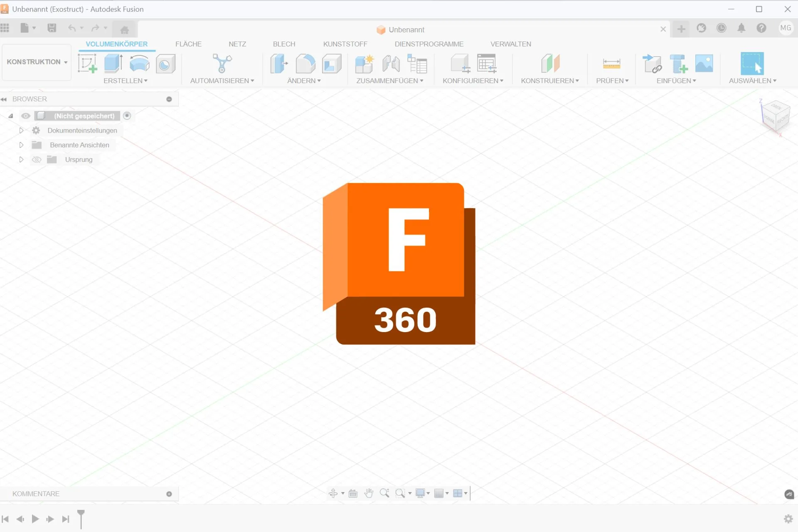Switch to the KUNSTSTOFF tab
Image resolution: width=798 pixels, height=532 pixels.
[x=345, y=44]
